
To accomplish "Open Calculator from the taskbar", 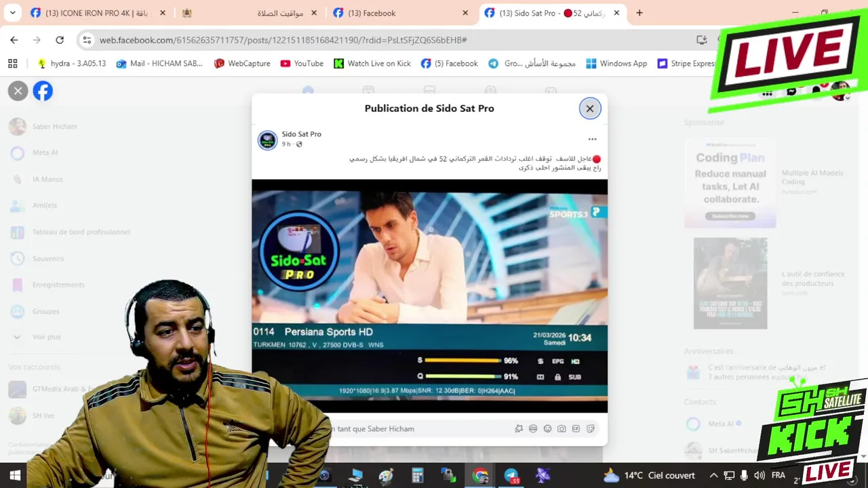I will pyautogui.click(x=417, y=475).
